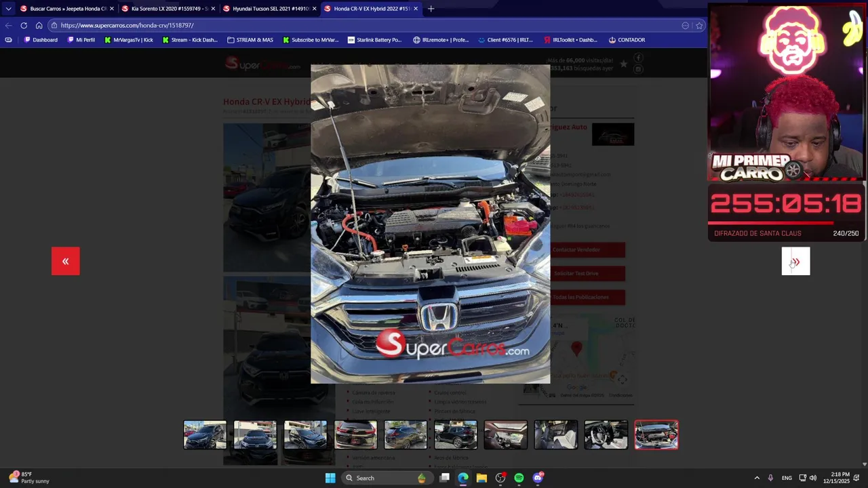Screen dimensions: 868x488
Task: Expand the STREAM & MAS bookmark folder
Action: pos(250,40)
